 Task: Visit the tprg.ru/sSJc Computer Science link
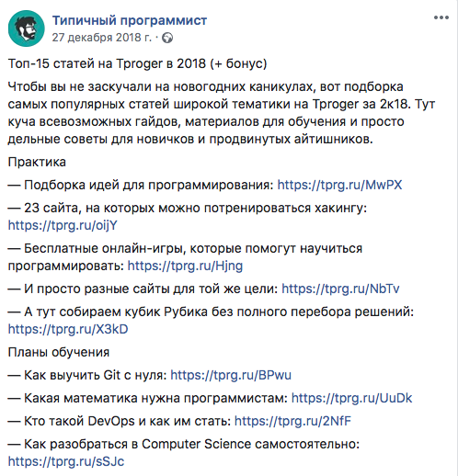(x=66, y=461)
